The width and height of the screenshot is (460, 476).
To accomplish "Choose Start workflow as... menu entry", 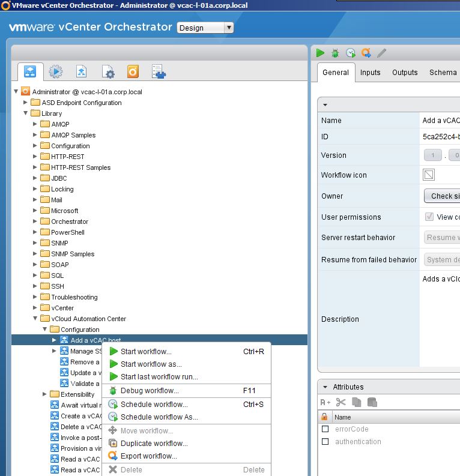I will pyautogui.click(x=186, y=364).
